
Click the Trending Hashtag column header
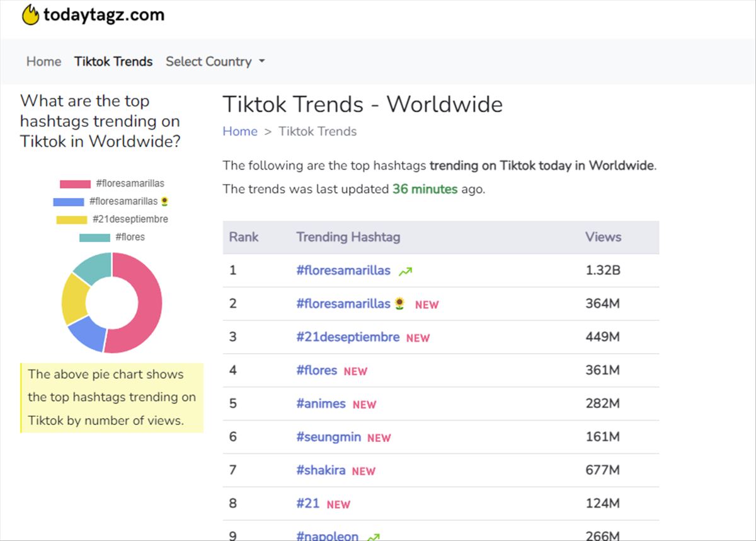click(x=348, y=237)
